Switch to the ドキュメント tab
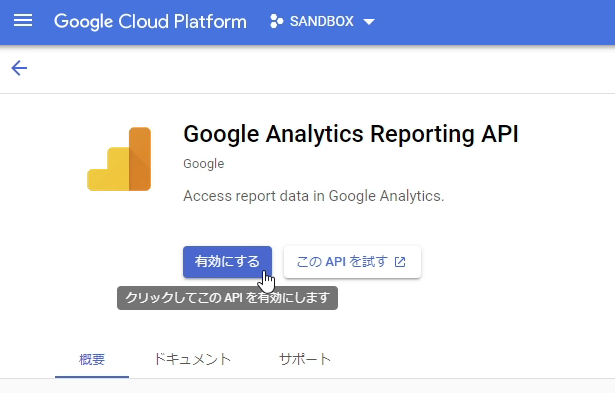Image resolution: width=615 pixels, height=393 pixels. [192, 359]
